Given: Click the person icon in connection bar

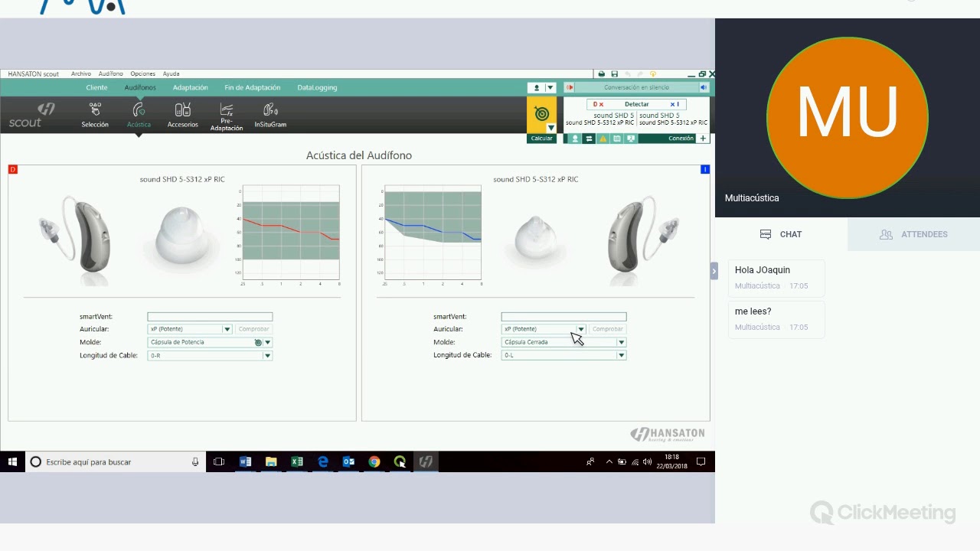Looking at the screenshot, I should coord(575,139).
